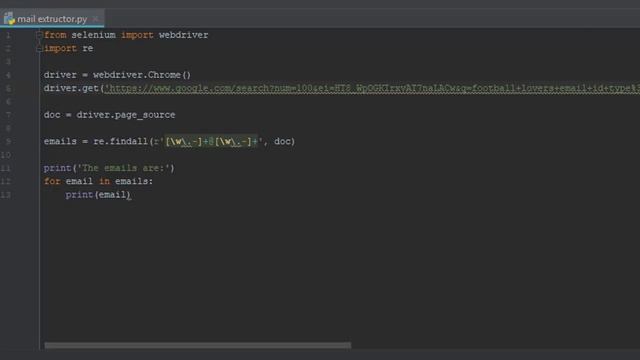Click the Python file icon on tab
Viewport: 640px width, 360px height.
pos(9,19)
